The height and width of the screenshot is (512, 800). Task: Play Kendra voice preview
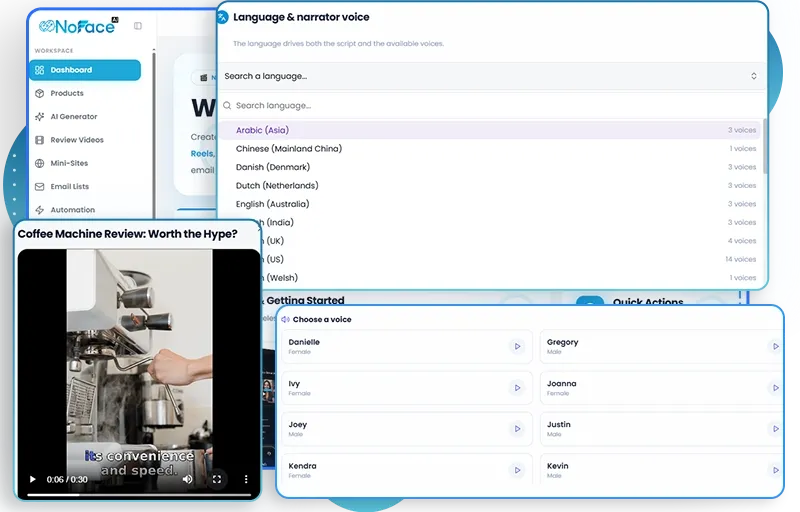click(517, 470)
